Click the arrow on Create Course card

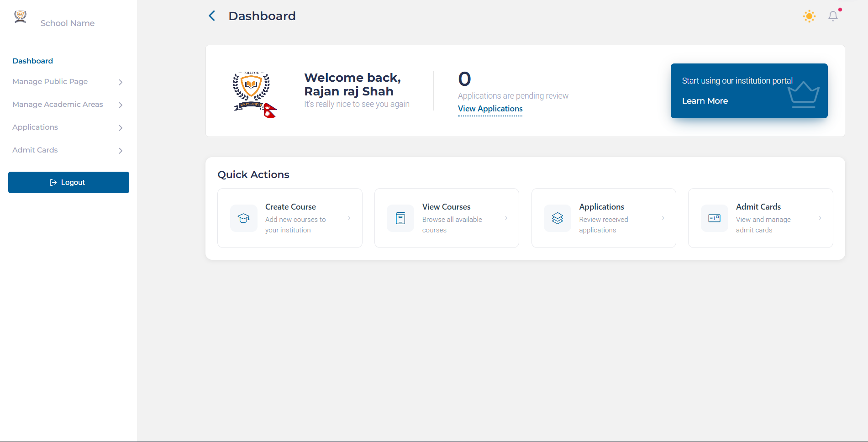coord(345,218)
